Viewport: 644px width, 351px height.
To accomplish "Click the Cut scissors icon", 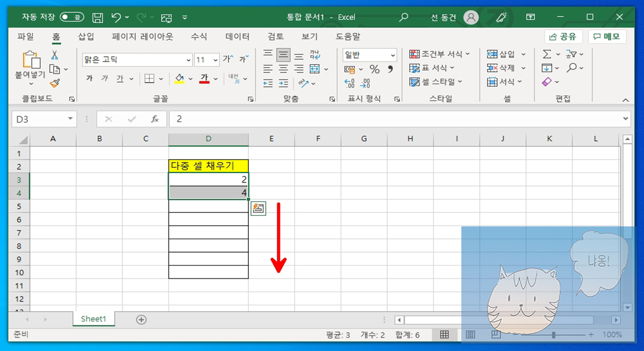I will coord(54,54).
